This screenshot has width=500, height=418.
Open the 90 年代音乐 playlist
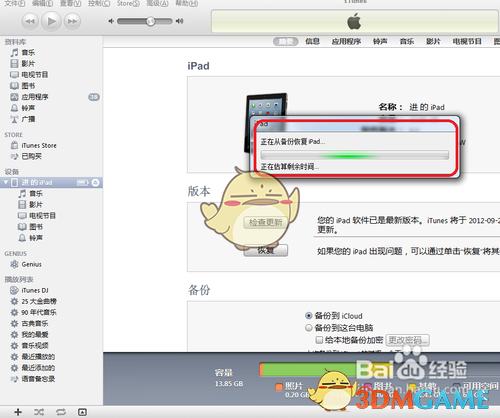pyautogui.click(x=39, y=312)
